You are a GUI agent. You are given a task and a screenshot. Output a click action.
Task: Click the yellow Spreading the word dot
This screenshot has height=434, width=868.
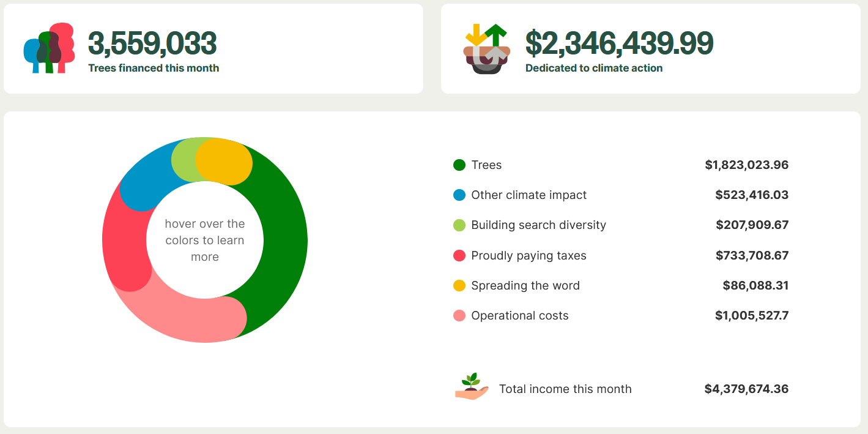click(x=459, y=285)
